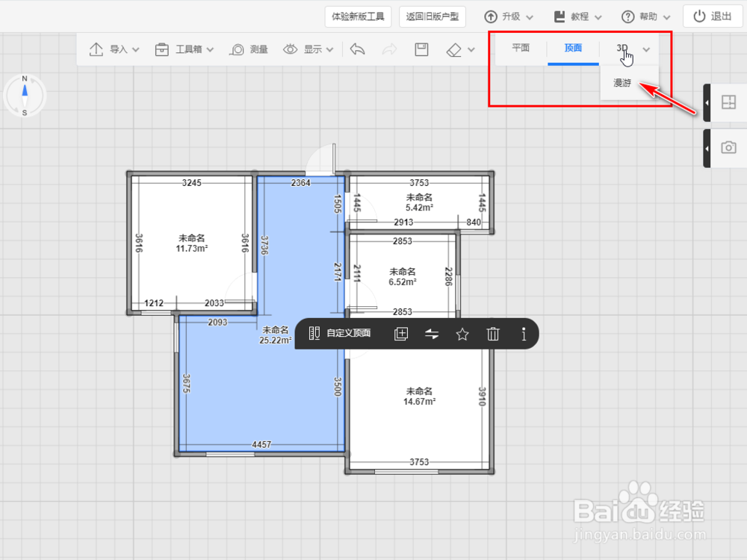Screen dimensions: 747x560
Task: Open the 显示 display visibility menu
Action: pyautogui.click(x=309, y=49)
